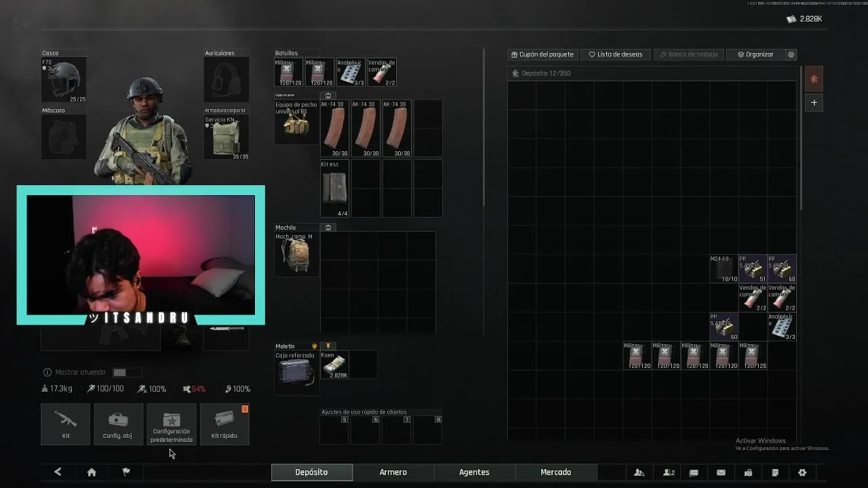Image resolution: width=868 pixels, height=488 pixels.
Task: Select M24 10 magazine in storage
Action: (724, 269)
